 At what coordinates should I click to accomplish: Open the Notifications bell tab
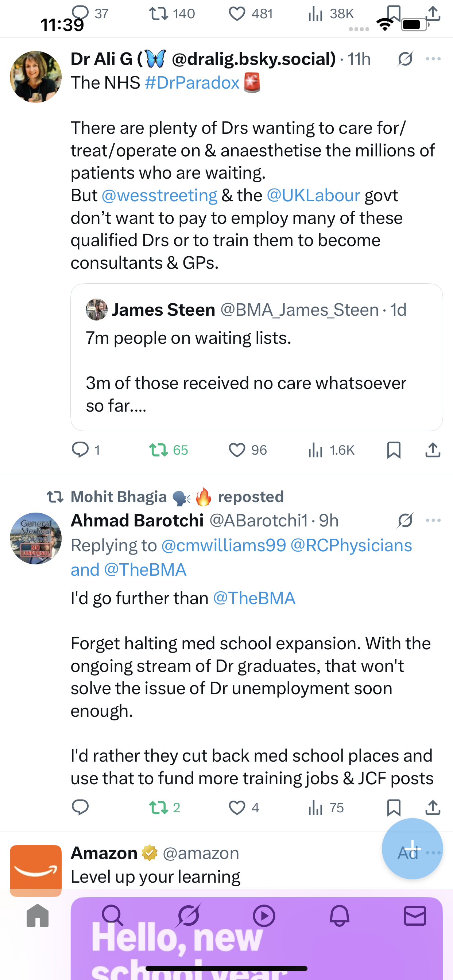(x=339, y=915)
